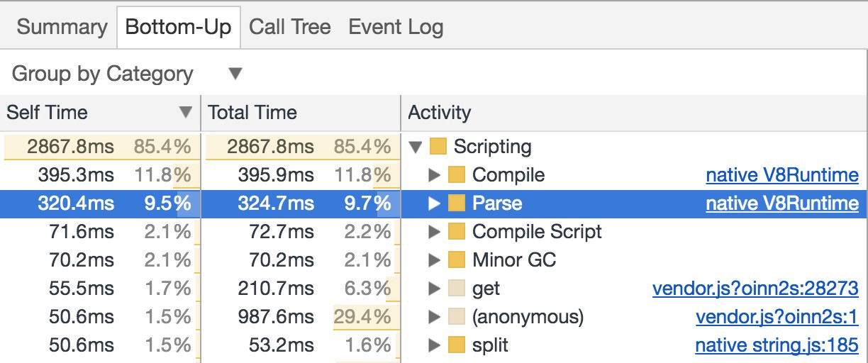Viewport: 868px width, 363px height.
Task: Open the Group by Category dropdown
Action: coord(128,74)
